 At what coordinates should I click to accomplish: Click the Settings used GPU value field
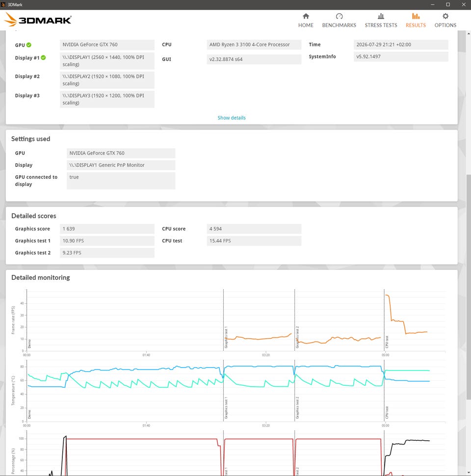(121, 153)
